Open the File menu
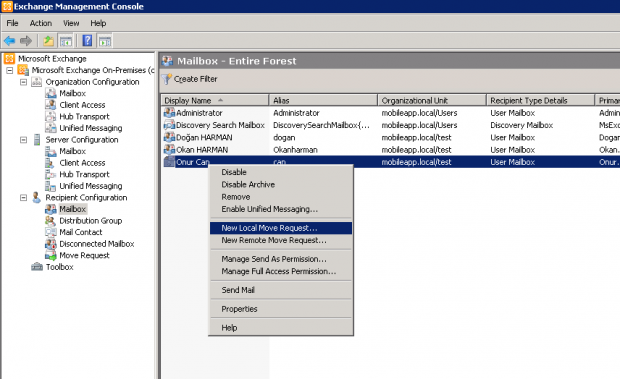Image resolution: width=620 pixels, height=379 pixels. point(12,23)
